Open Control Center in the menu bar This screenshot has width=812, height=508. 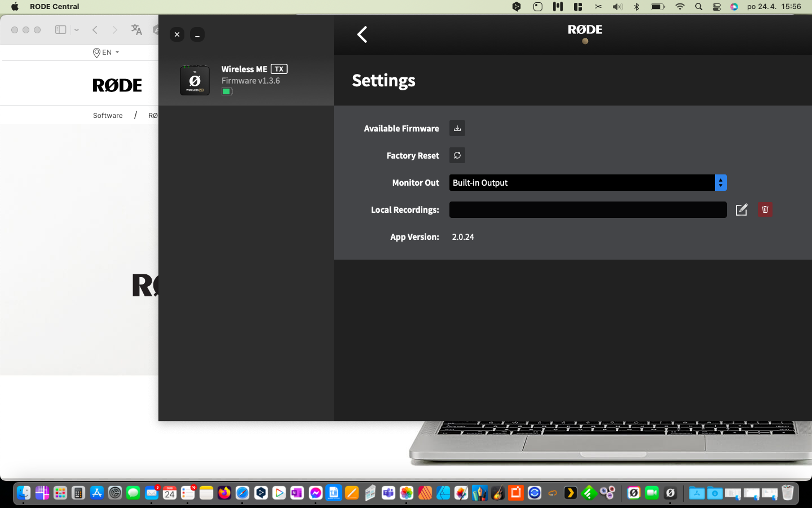[716, 7]
